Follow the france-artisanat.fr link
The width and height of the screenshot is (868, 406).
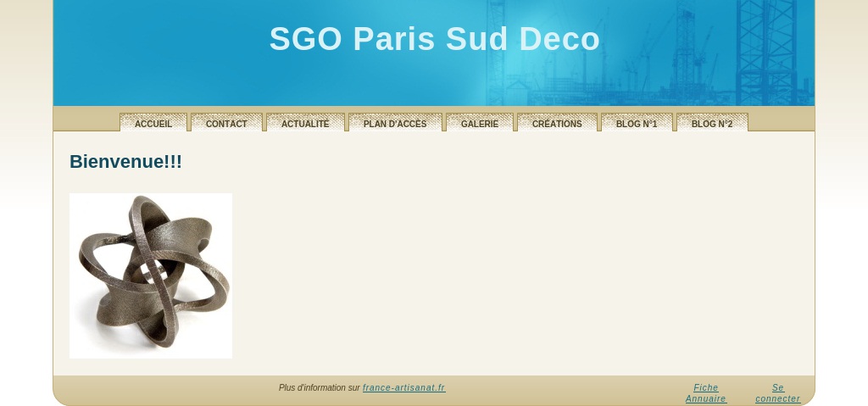pyautogui.click(x=404, y=387)
